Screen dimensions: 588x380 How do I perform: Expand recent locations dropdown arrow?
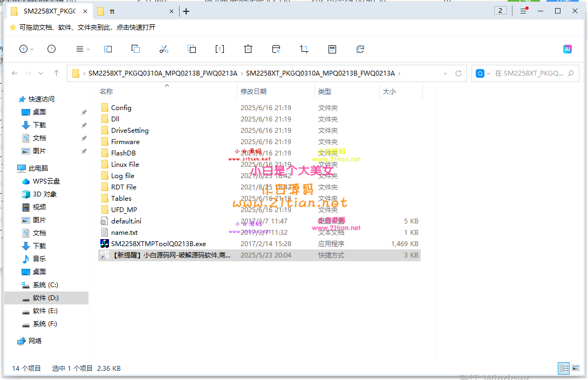pos(41,73)
